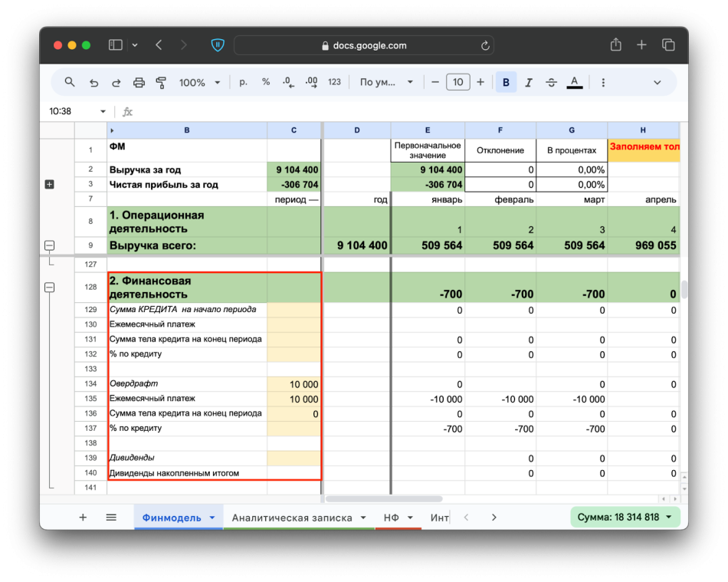Toggle italic formatting
The width and height of the screenshot is (728, 582).
pos(529,82)
